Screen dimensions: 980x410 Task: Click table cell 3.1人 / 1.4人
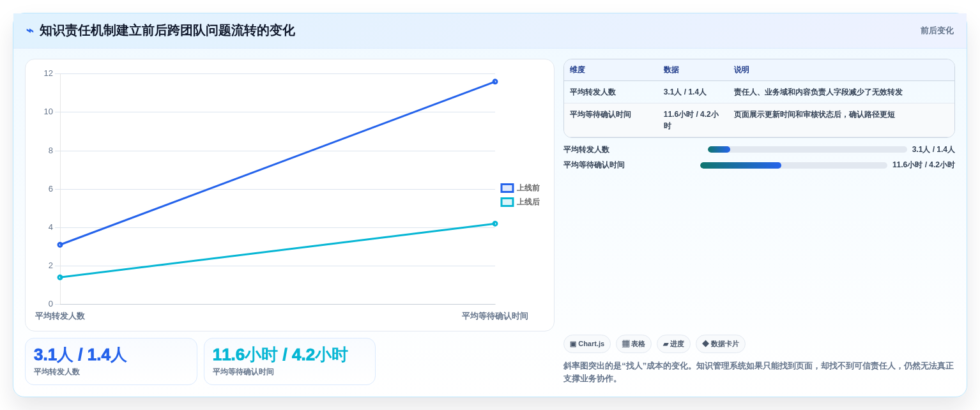pyautogui.click(x=693, y=92)
